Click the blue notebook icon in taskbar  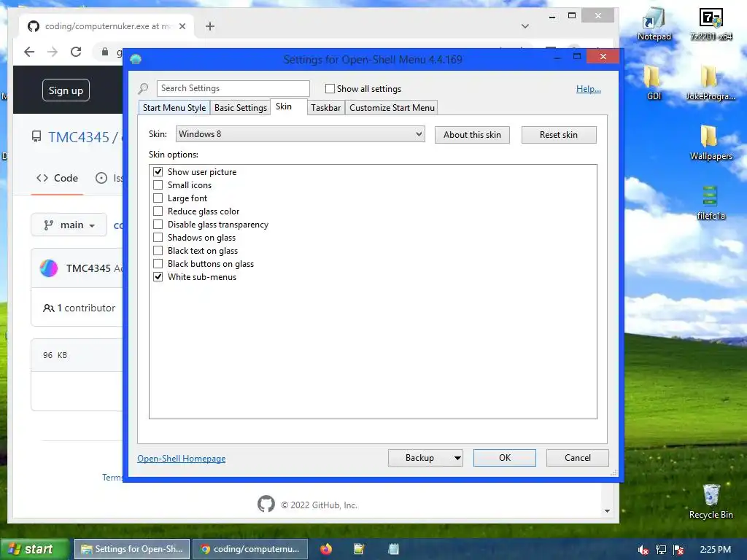pos(393,549)
